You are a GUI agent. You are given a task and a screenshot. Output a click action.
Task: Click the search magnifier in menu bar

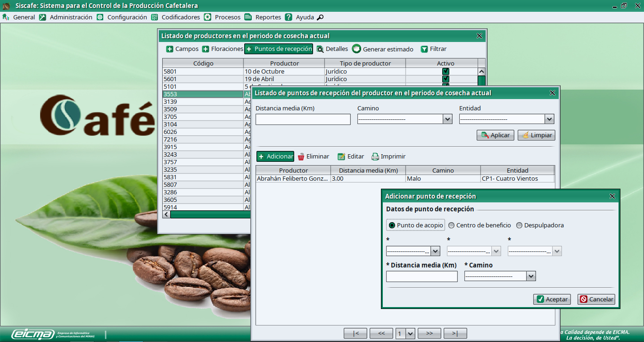(x=320, y=17)
